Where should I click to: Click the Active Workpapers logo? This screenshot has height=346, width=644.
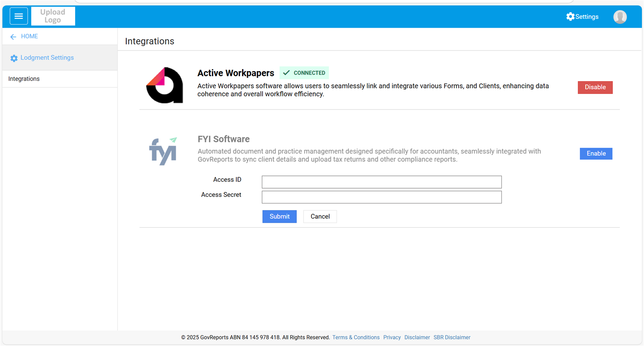pos(165,85)
